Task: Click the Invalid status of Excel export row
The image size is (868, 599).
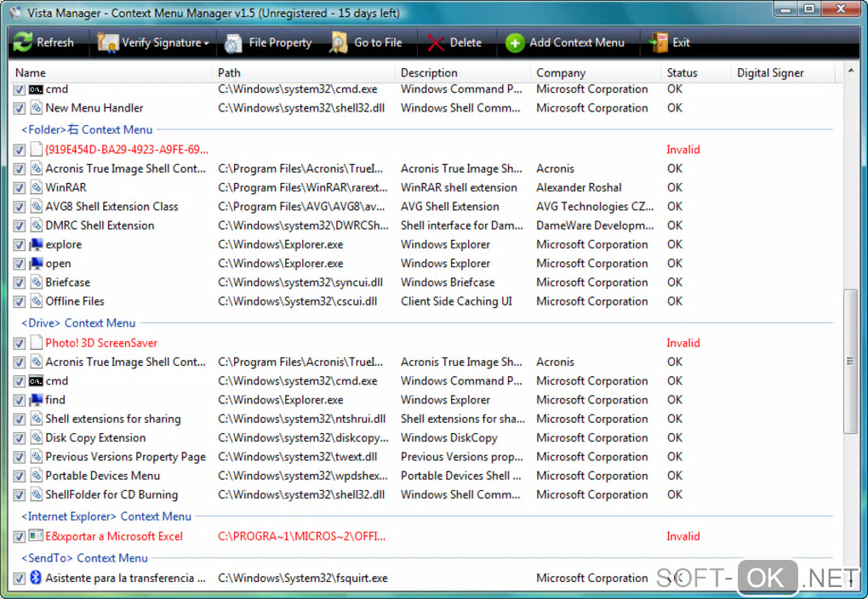Action: click(683, 536)
